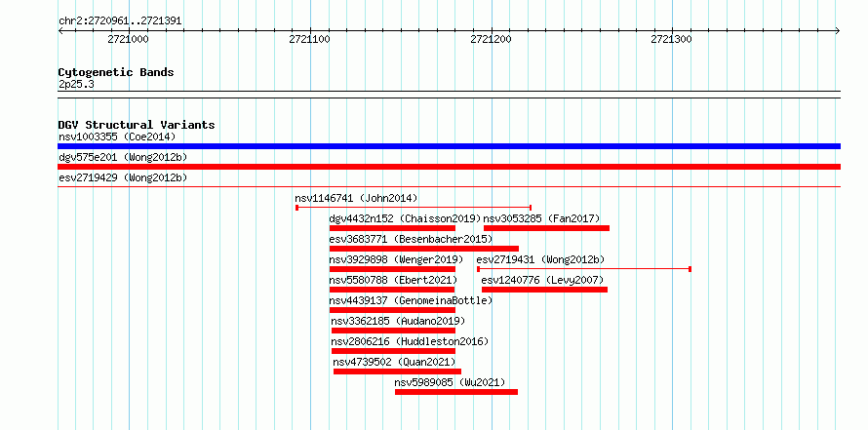Open the nsv5580788 (Ebert2021) label
Screen dimensions: 868x430
(x=394, y=280)
